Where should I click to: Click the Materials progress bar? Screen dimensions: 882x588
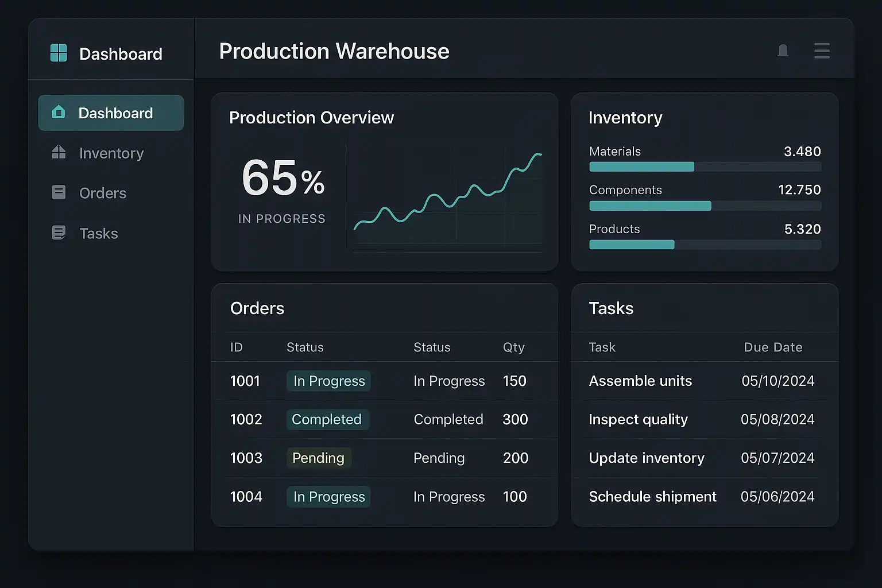pos(705,167)
